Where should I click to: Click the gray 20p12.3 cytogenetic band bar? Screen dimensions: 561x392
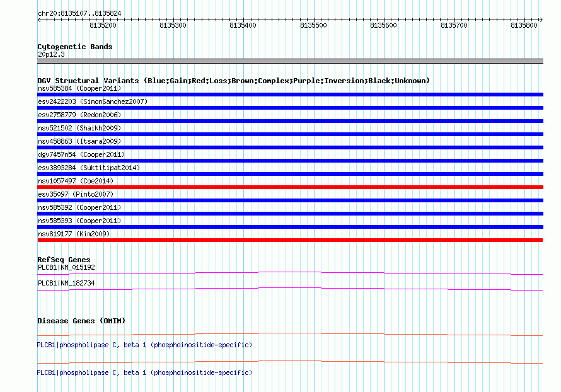(x=290, y=61)
